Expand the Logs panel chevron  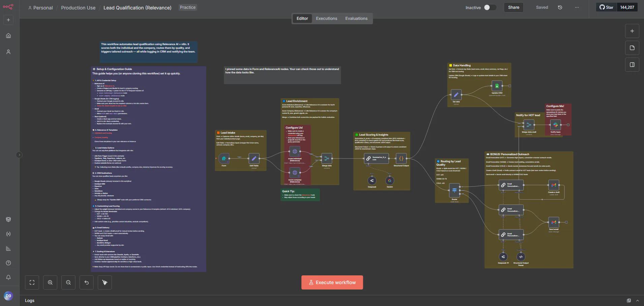click(x=637, y=301)
